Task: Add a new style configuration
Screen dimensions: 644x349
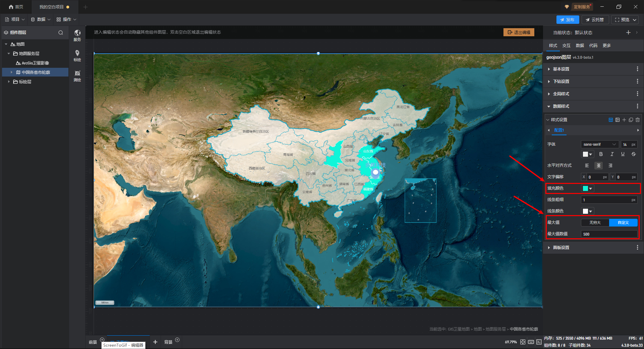Action: [x=624, y=120]
